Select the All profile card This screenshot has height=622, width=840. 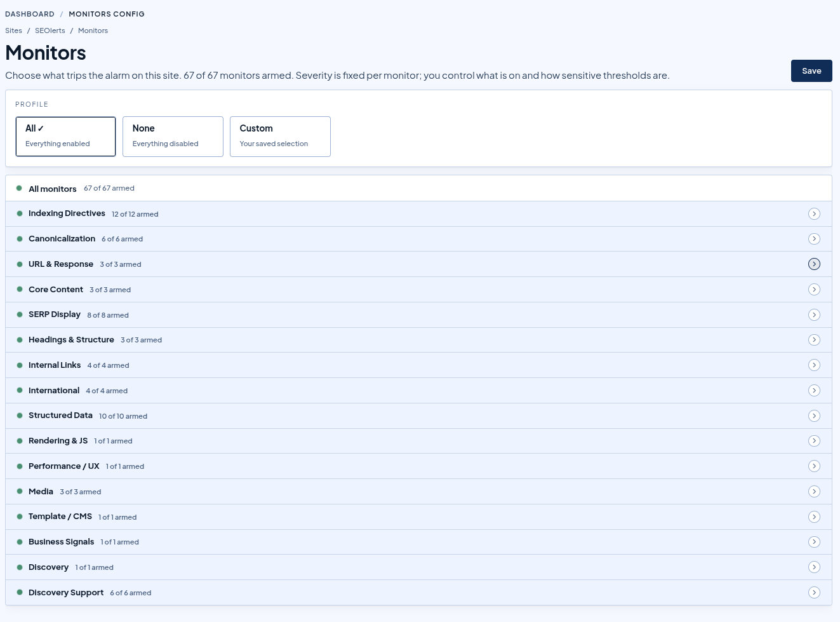point(65,137)
